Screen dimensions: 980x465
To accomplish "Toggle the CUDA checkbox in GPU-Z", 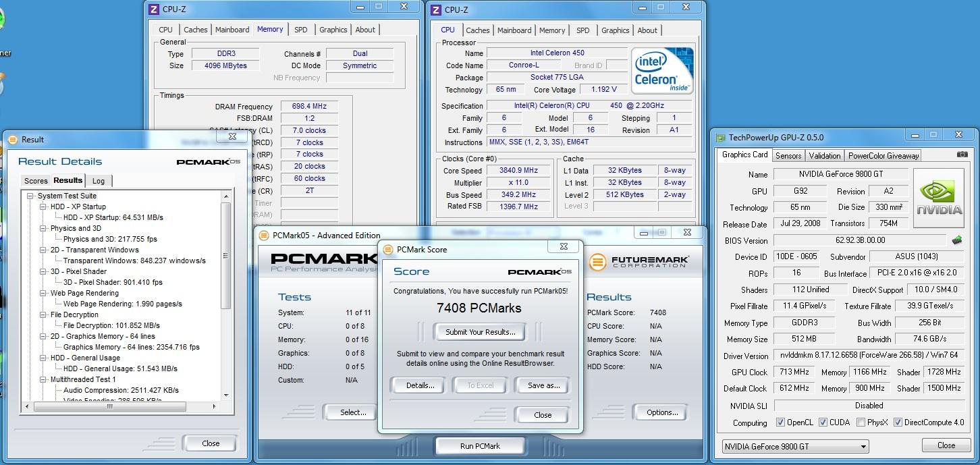I will (823, 422).
